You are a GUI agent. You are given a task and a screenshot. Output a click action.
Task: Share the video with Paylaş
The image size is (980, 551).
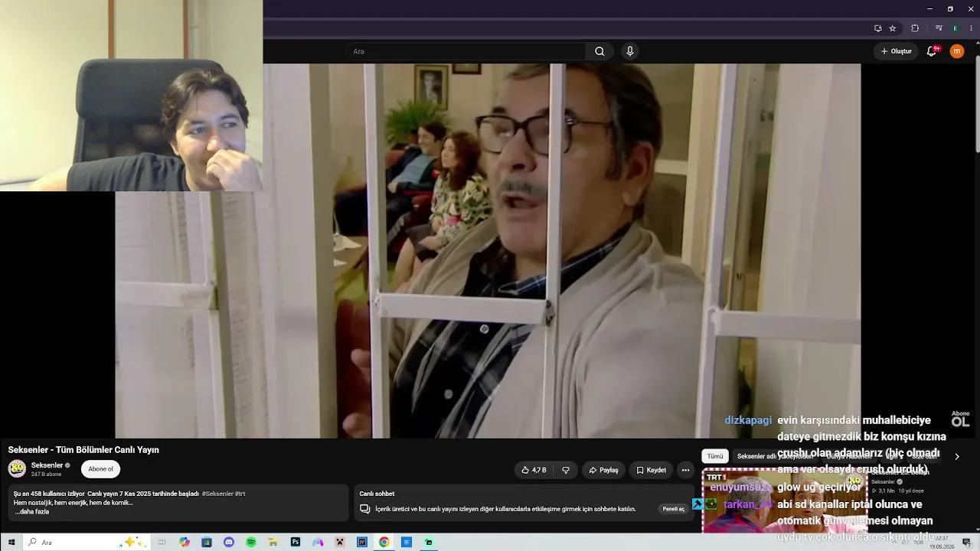pyautogui.click(x=603, y=470)
